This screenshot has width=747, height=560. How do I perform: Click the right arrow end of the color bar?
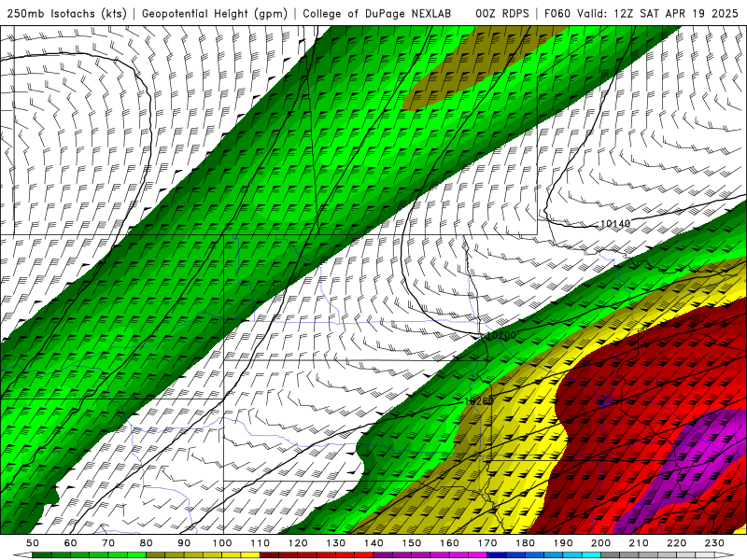click(x=725, y=554)
